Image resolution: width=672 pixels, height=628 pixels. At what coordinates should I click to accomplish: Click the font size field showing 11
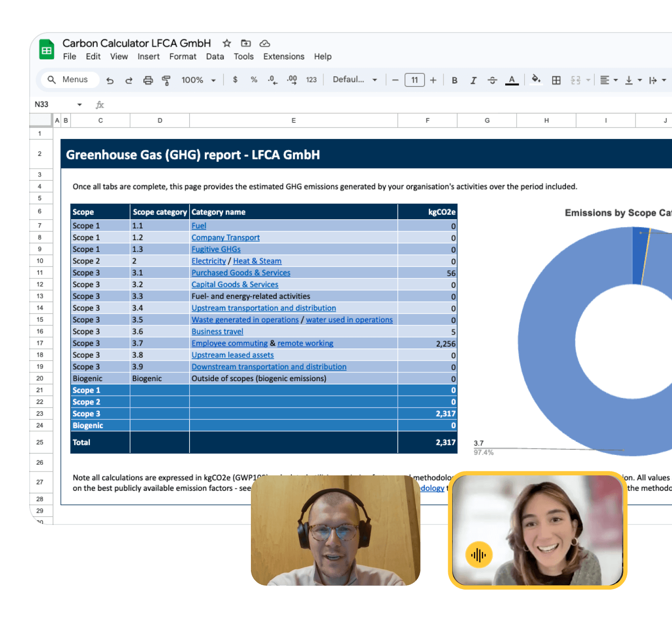[x=414, y=80]
